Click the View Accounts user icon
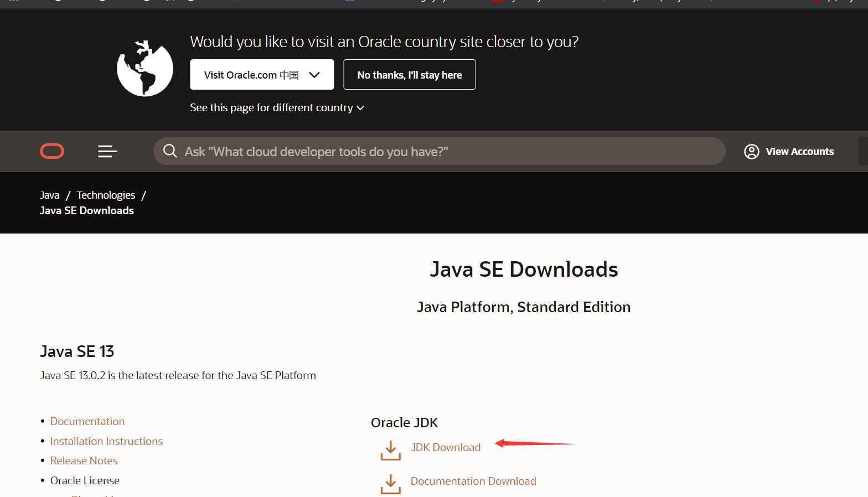This screenshot has width=868, height=497. click(751, 152)
